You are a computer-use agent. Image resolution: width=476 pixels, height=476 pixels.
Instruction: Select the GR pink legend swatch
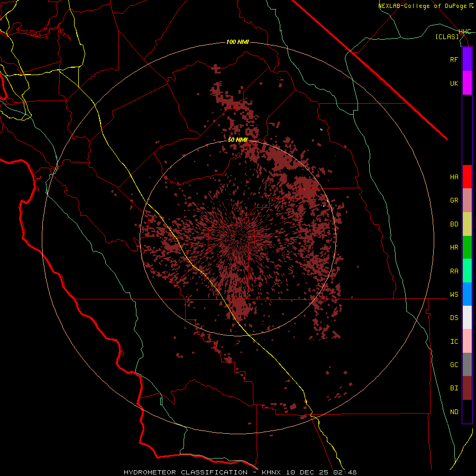point(467,200)
